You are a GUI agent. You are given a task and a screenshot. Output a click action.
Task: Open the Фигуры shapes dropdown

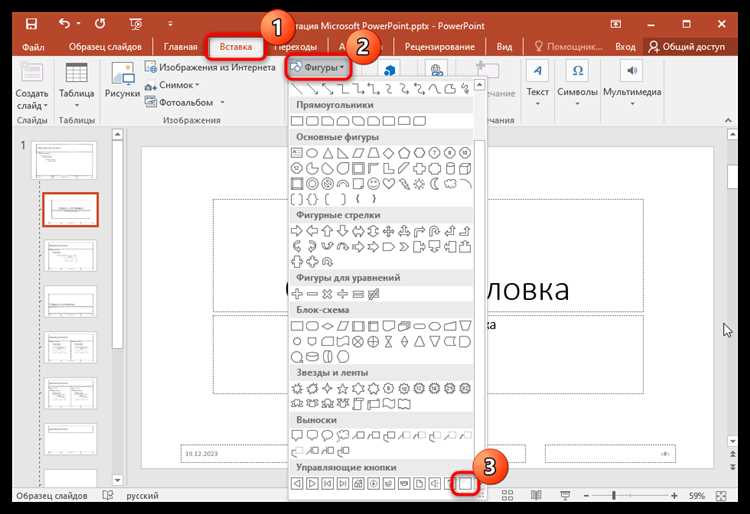[318, 68]
